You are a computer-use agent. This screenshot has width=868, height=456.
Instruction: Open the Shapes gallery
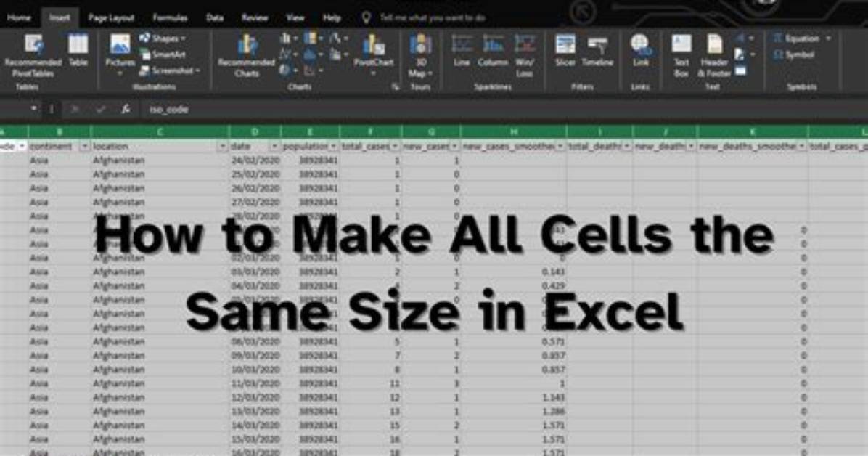[162, 38]
